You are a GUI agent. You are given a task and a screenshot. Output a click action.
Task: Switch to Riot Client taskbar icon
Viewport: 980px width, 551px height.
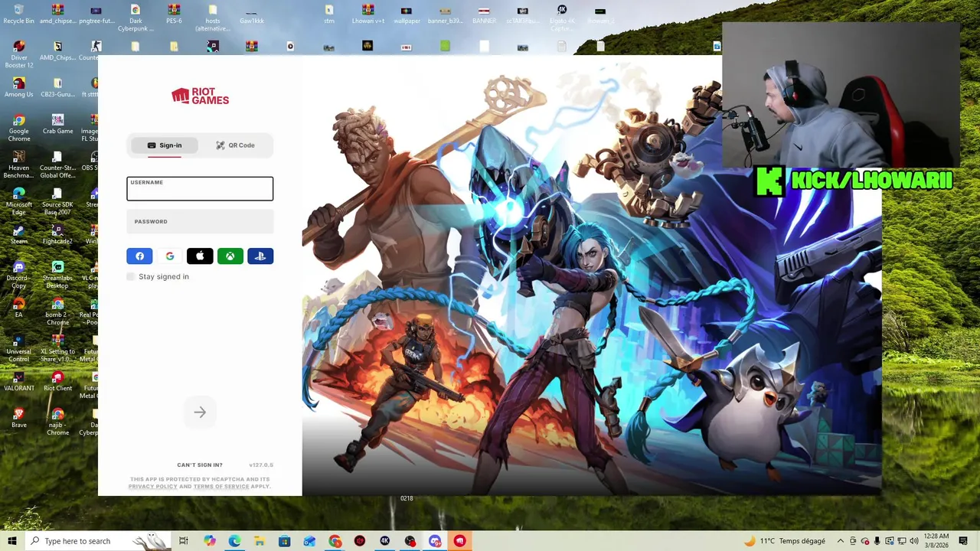click(459, 541)
